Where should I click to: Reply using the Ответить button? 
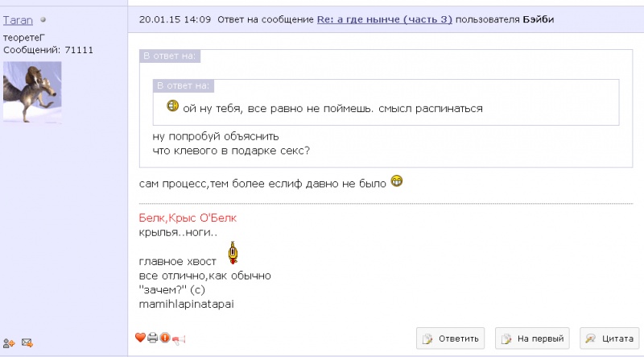(x=450, y=338)
